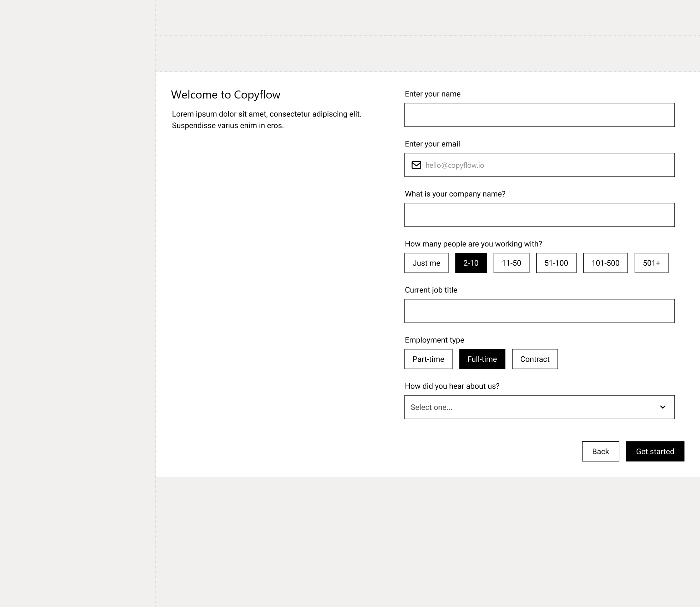This screenshot has width=700, height=607.
Task: Choose 'Contract' employment type
Action: 535,359
